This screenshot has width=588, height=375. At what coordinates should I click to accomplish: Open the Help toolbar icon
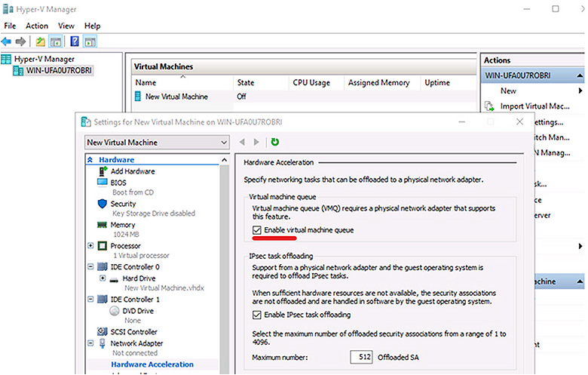(75, 41)
